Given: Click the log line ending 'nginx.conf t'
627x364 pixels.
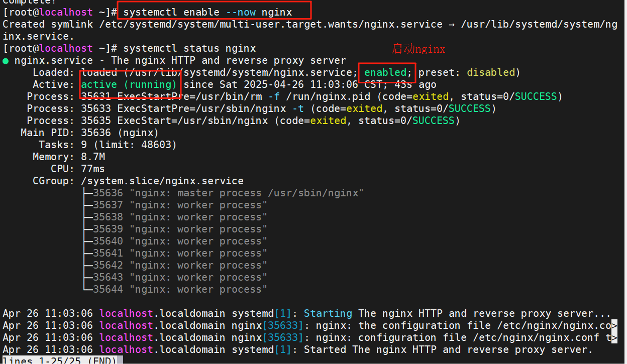Looking at the screenshot, I should pyautogui.click(x=310, y=337).
